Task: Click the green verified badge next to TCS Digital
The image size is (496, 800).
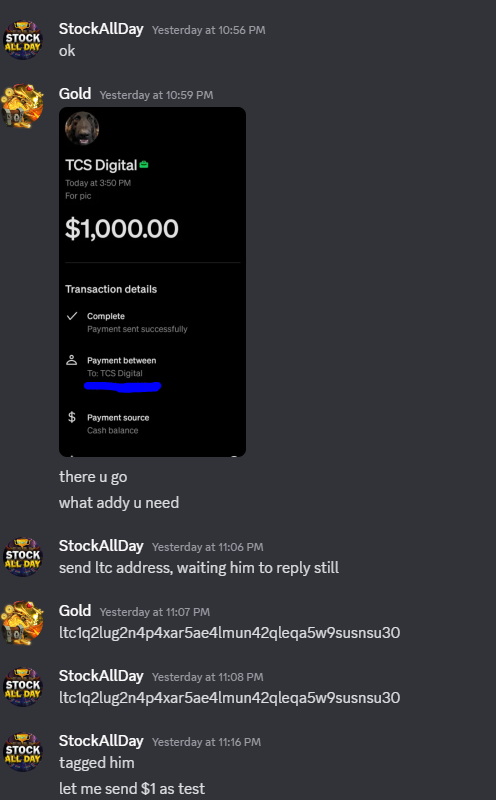Action: 144,164
